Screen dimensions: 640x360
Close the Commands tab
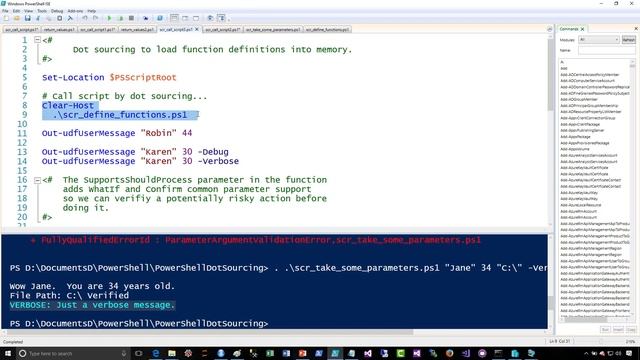point(582,29)
